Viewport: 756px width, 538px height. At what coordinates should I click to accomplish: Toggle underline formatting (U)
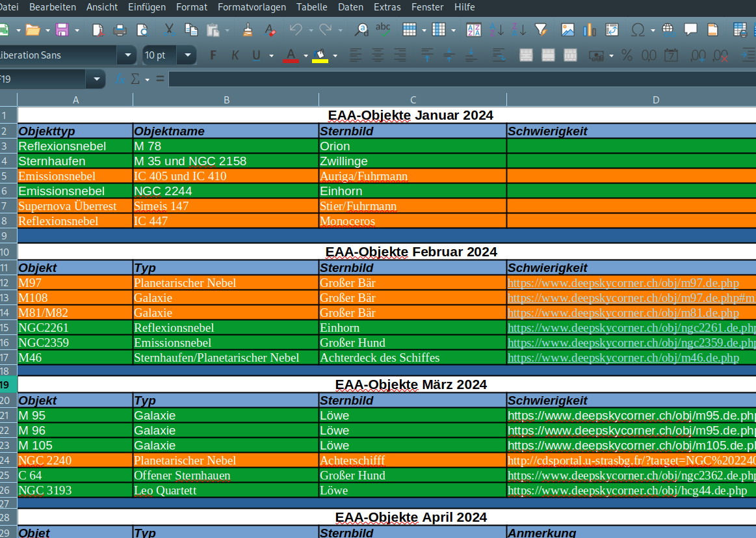[257, 55]
